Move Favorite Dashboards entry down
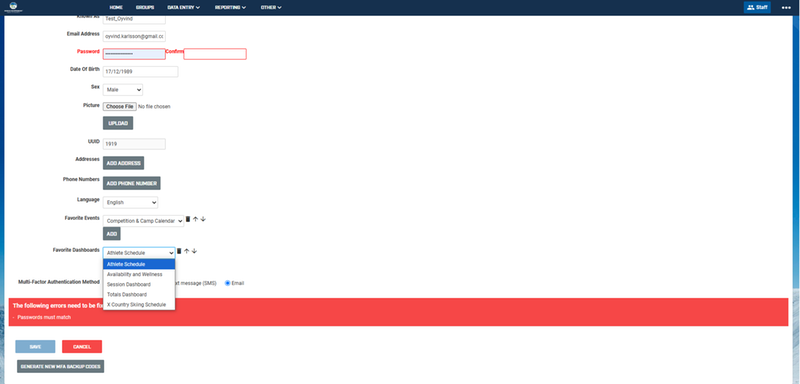This screenshot has width=800, height=384. click(x=194, y=251)
